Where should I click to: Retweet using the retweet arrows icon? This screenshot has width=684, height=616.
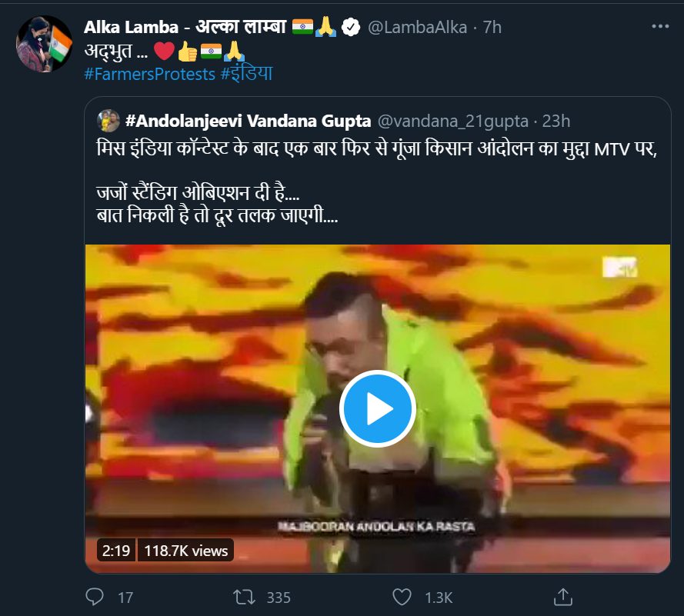coord(244,597)
